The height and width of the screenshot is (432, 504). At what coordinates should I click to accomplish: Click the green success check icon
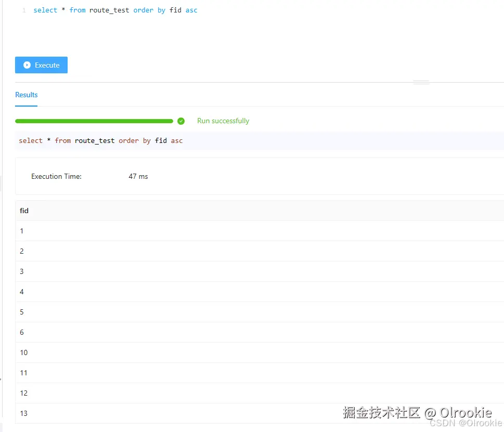click(x=180, y=121)
